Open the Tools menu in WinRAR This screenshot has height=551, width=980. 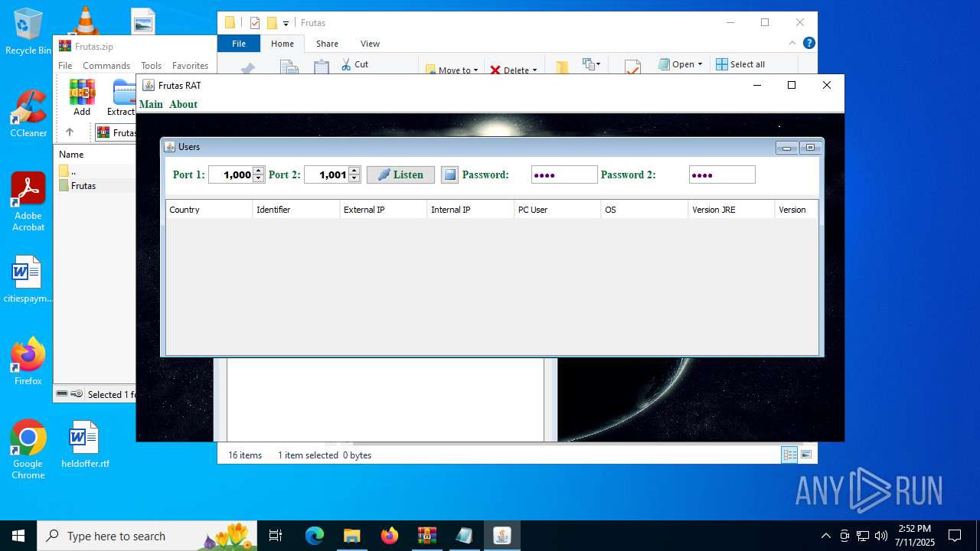click(151, 65)
